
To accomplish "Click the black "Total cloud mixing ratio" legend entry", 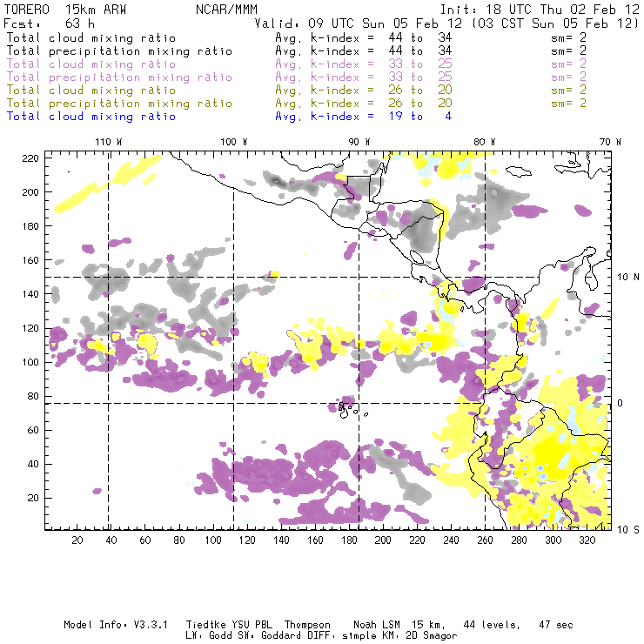I will (x=91, y=38).
